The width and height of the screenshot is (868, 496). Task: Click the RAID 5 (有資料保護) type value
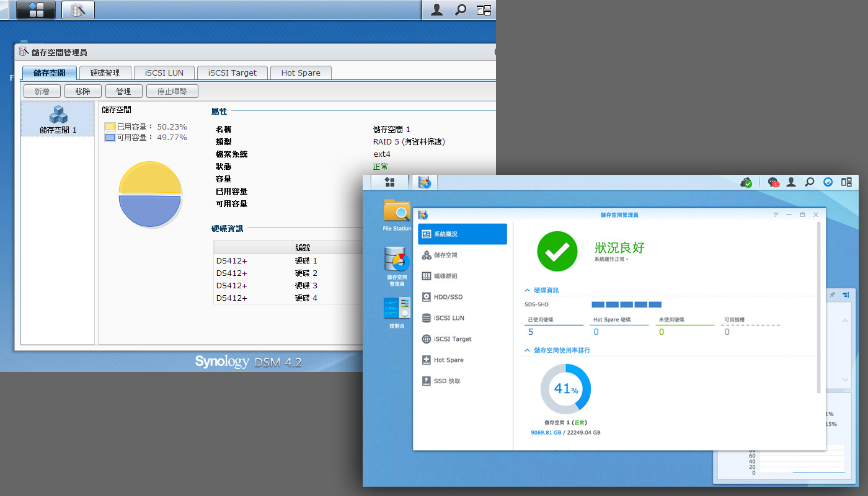coord(409,141)
